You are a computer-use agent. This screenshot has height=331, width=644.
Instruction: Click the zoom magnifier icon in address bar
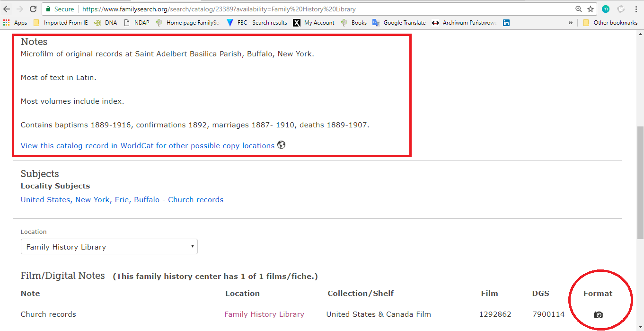pos(578,9)
